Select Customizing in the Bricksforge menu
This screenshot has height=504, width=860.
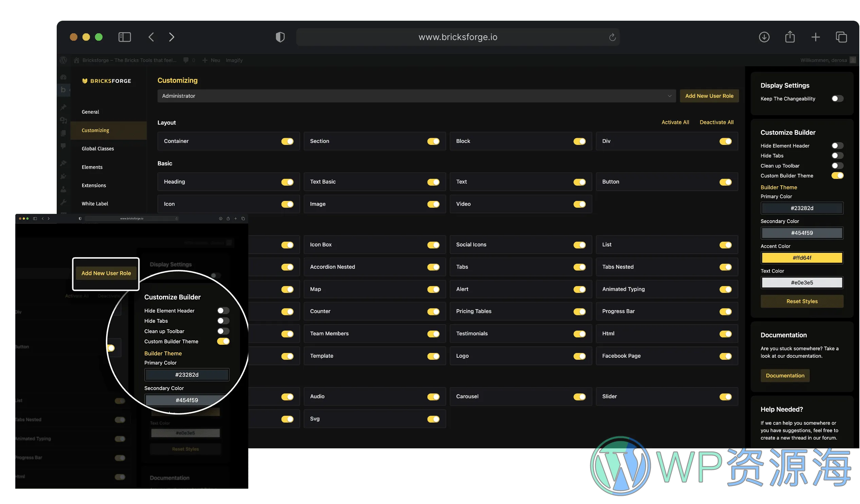pyautogui.click(x=109, y=130)
